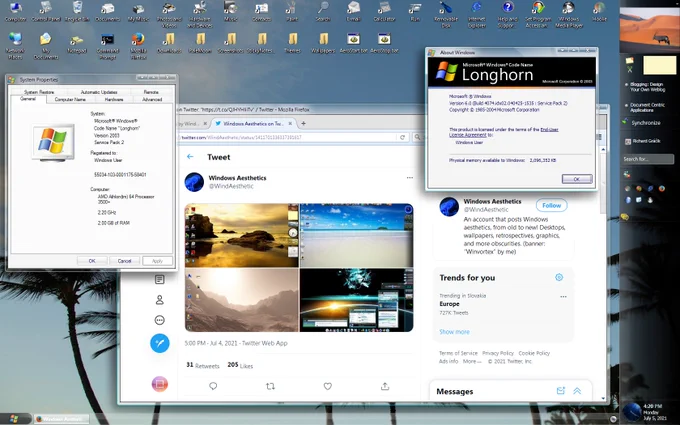The height and width of the screenshot is (425, 680).
Task: Switch to Automatic Updates tab
Action: coord(99,92)
